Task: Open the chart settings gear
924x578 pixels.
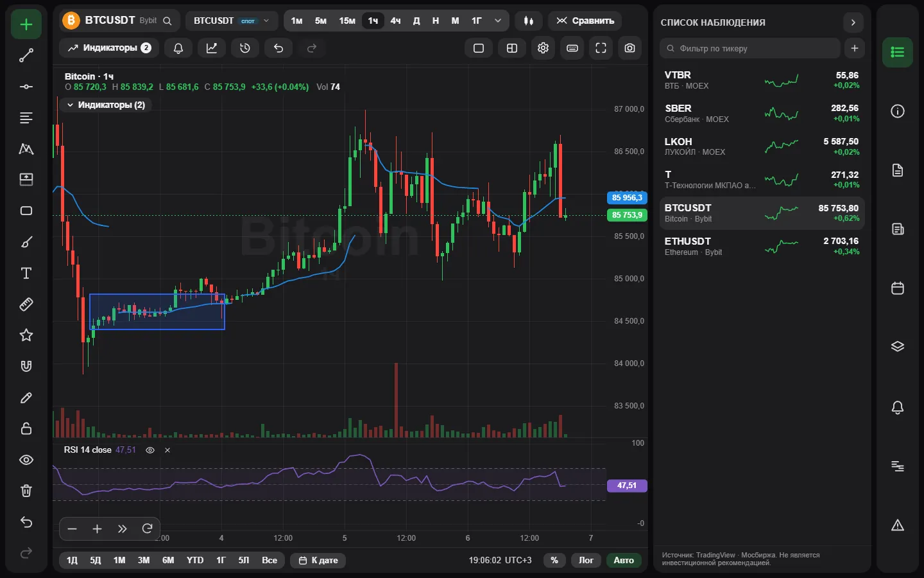Action: 543,48
